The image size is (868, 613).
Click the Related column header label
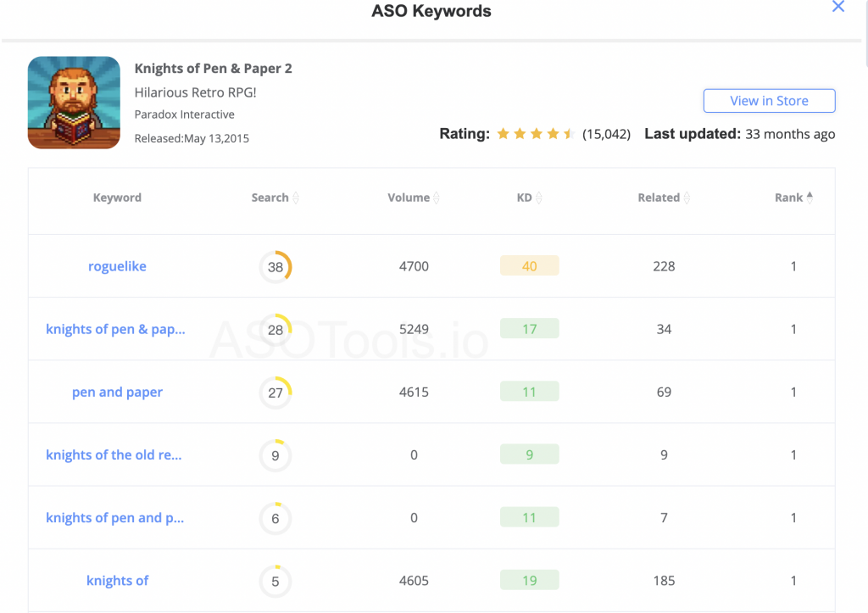(659, 198)
